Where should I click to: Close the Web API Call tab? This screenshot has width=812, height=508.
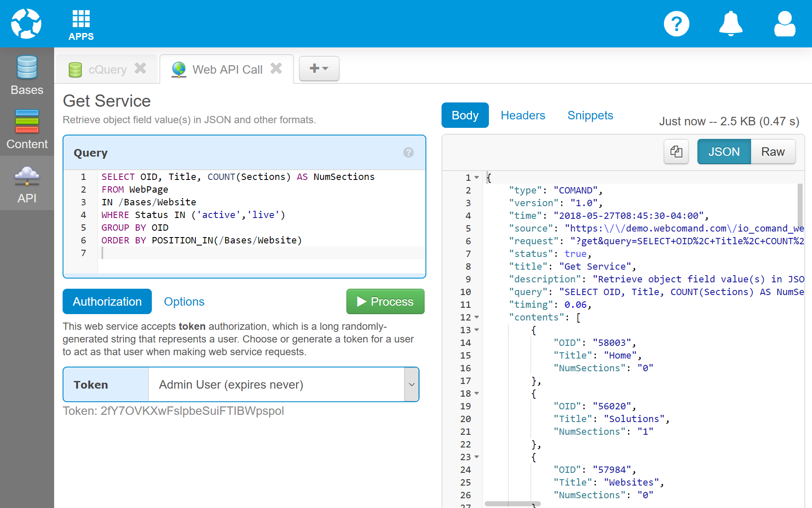tap(276, 68)
